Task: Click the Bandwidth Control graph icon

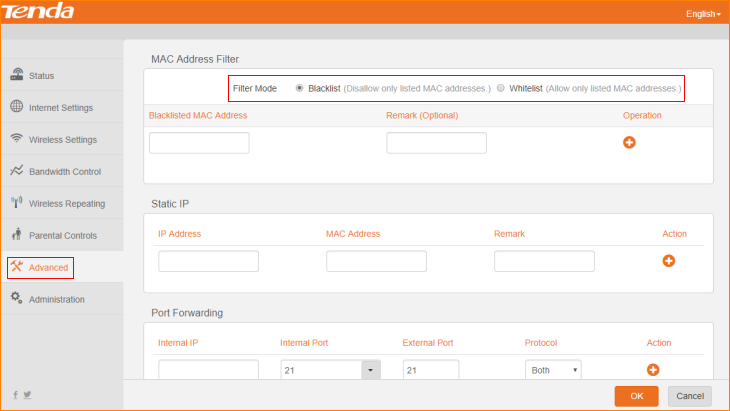Action: [x=17, y=171]
